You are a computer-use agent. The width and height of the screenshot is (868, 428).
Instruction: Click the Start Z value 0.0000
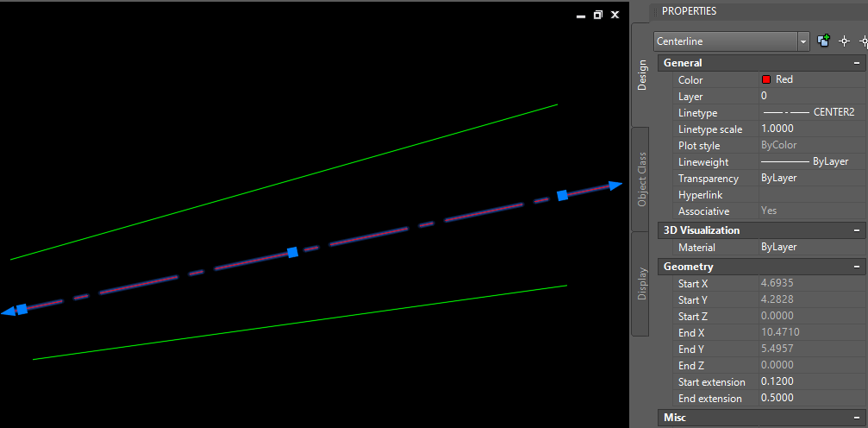(x=777, y=316)
